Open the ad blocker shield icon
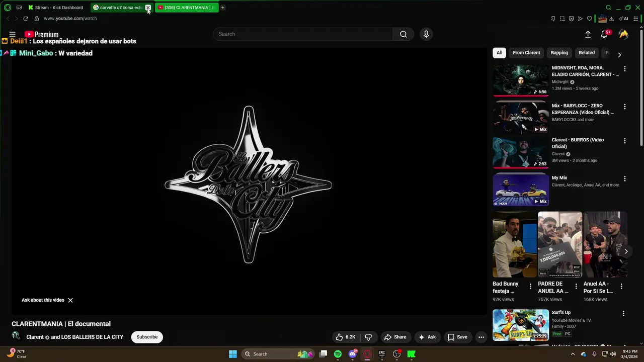Screen dimensions: 644x362 click(x=571, y=19)
